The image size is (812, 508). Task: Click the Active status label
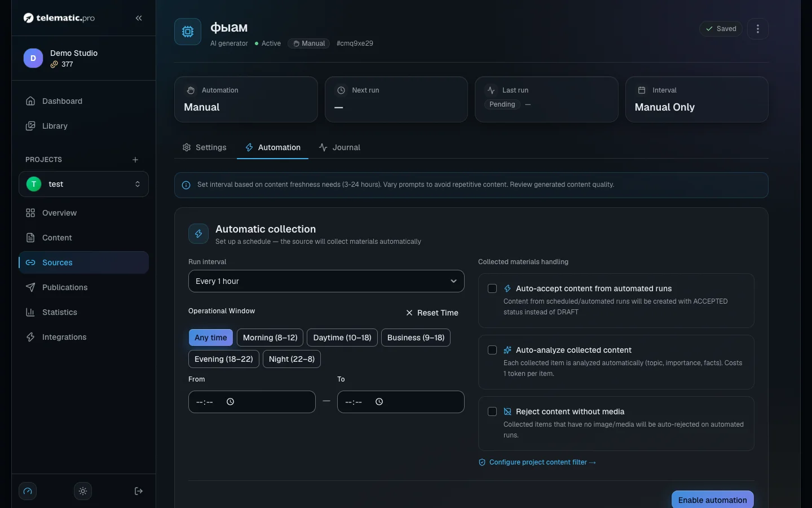click(x=268, y=43)
